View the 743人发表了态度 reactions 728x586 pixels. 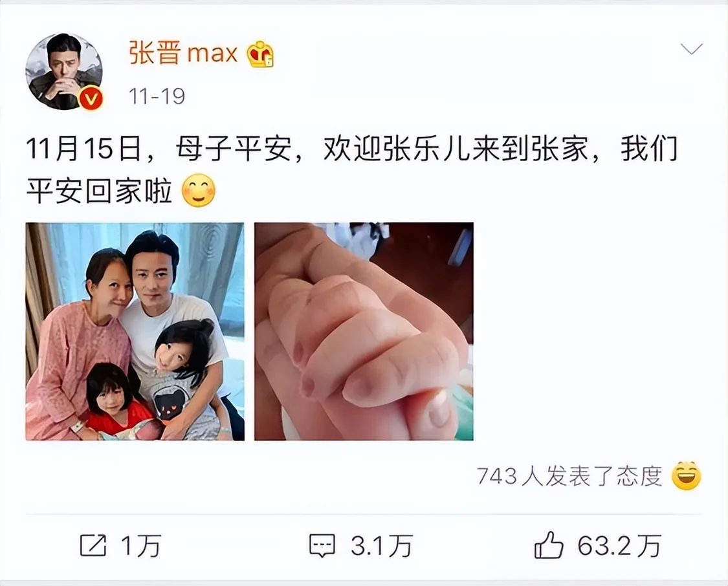569,476
